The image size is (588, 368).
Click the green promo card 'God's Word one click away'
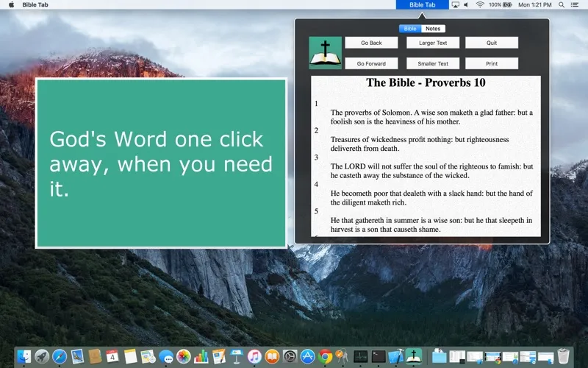coord(161,163)
